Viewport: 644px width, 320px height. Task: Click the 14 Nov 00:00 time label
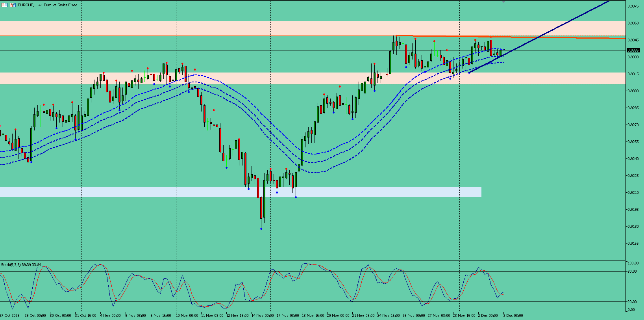[263, 315]
